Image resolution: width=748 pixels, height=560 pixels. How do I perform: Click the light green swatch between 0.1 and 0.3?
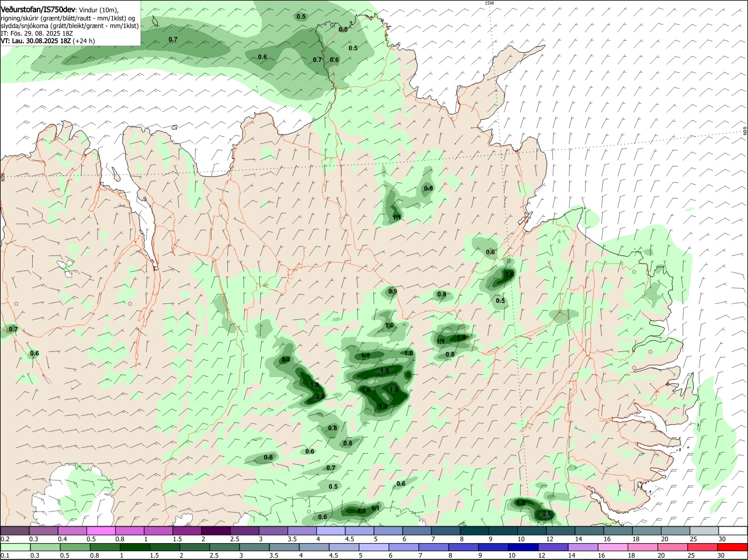coord(15,547)
